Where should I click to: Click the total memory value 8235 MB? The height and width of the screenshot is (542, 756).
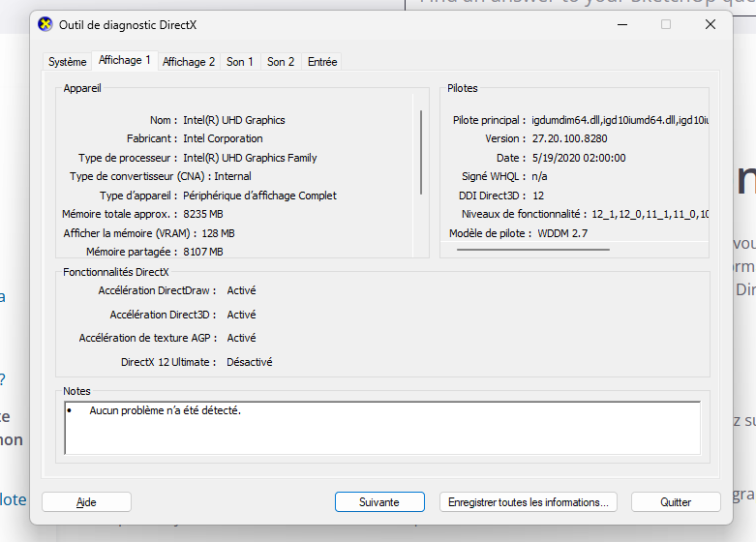(x=203, y=214)
